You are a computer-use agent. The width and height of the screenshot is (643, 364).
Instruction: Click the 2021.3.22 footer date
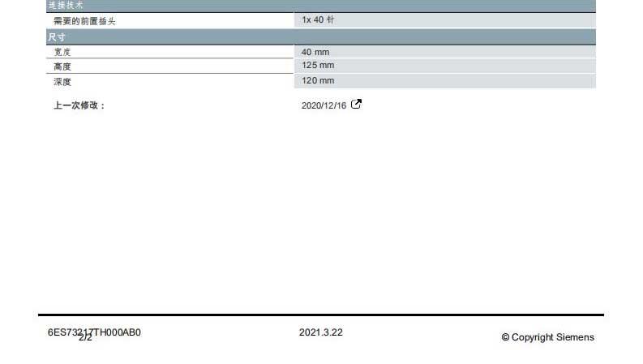320,332
